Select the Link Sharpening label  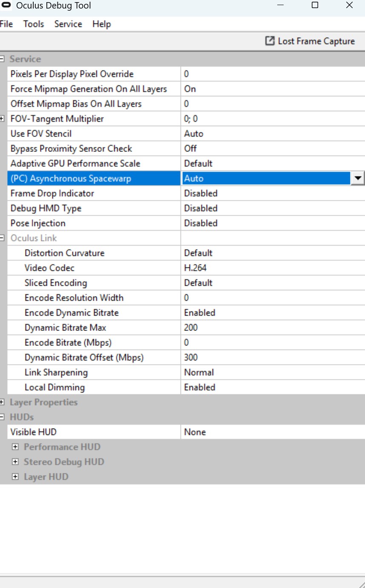point(56,372)
